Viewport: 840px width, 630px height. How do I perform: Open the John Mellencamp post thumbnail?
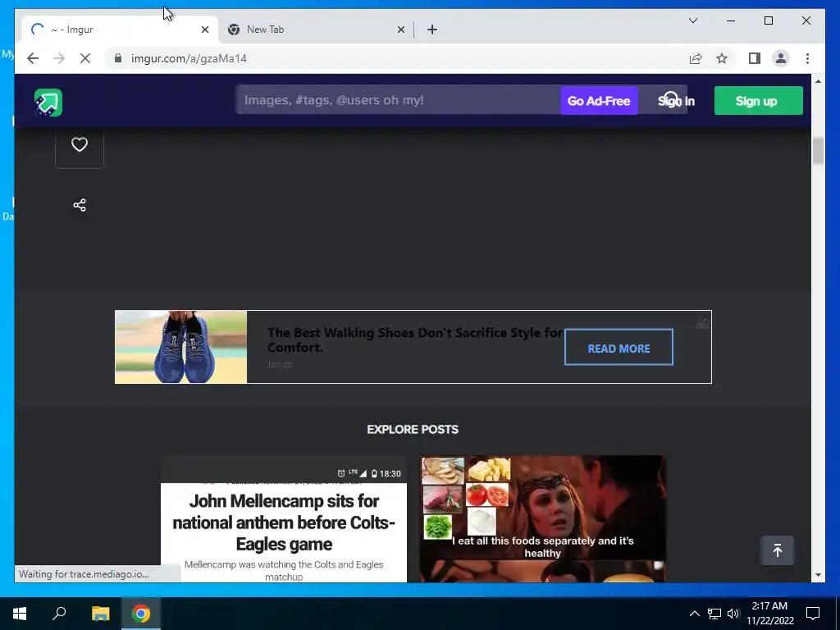pos(284,518)
